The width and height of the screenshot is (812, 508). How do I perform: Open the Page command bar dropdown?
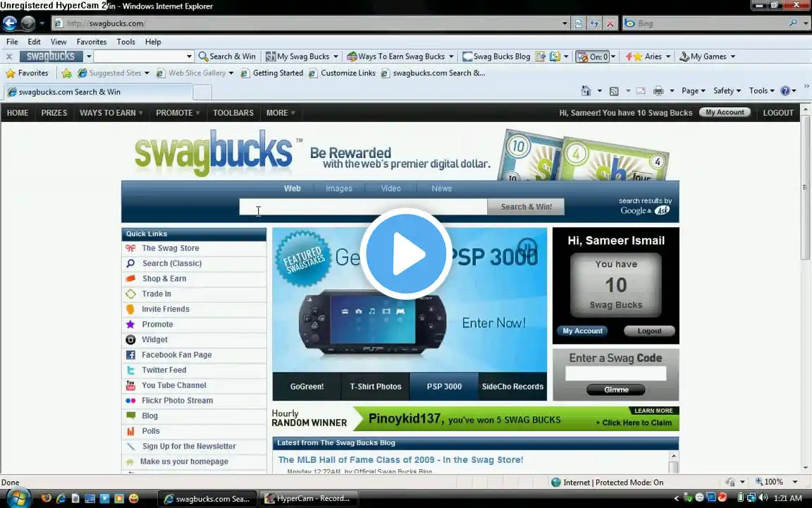[694, 91]
